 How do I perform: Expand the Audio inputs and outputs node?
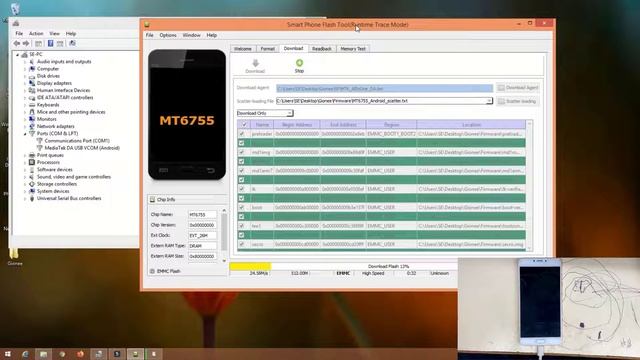coord(24,62)
